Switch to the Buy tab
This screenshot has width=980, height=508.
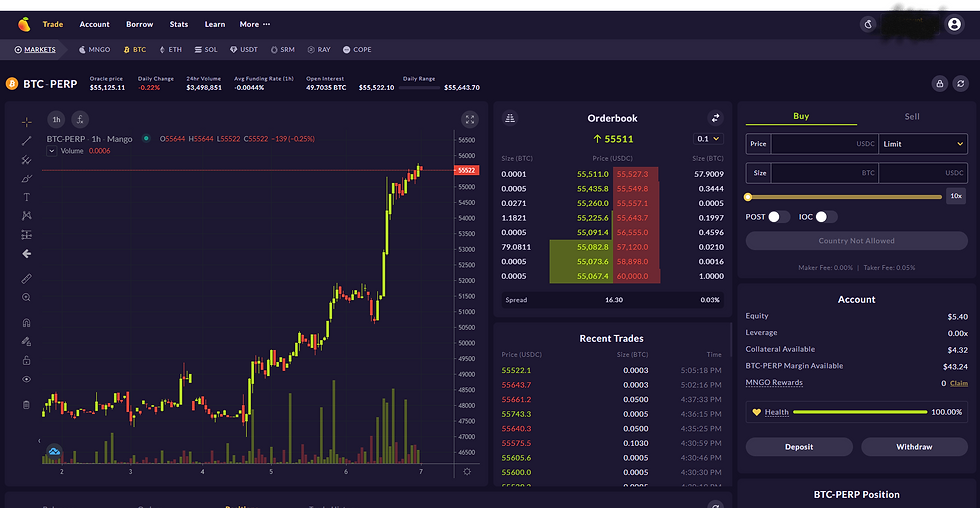[801, 116]
